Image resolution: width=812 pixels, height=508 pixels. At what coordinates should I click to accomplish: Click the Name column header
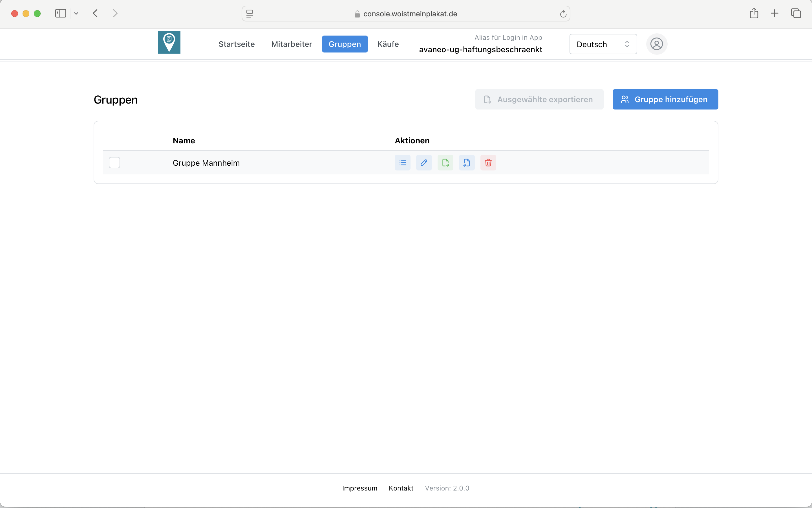(184, 141)
